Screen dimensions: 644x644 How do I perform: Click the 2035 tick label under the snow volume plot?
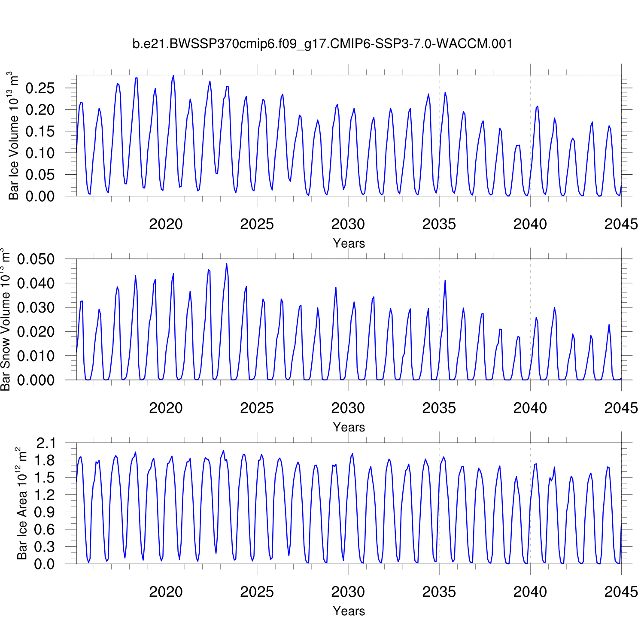(439, 408)
